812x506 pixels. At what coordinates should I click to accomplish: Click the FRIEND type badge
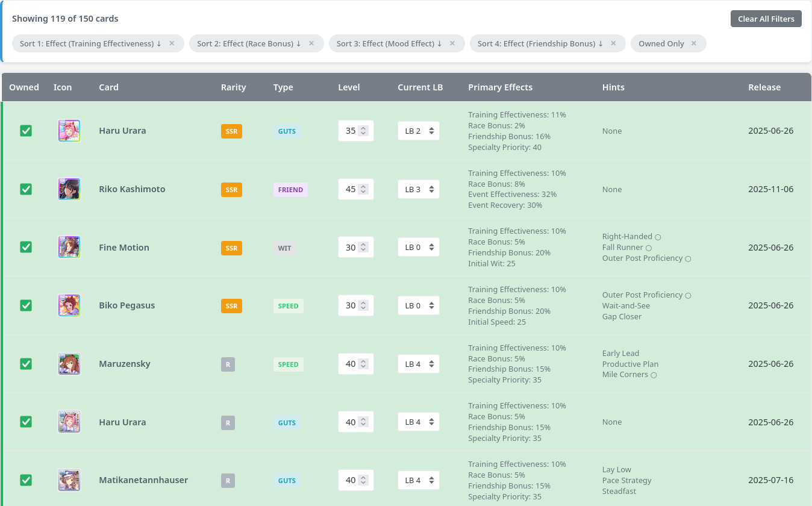click(290, 190)
